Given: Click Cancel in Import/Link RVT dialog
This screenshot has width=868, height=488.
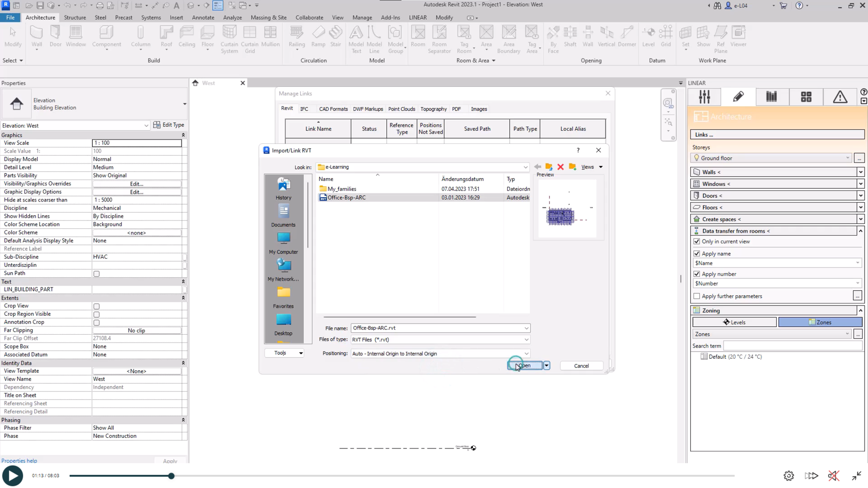Looking at the screenshot, I should pyautogui.click(x=581, y=366).
